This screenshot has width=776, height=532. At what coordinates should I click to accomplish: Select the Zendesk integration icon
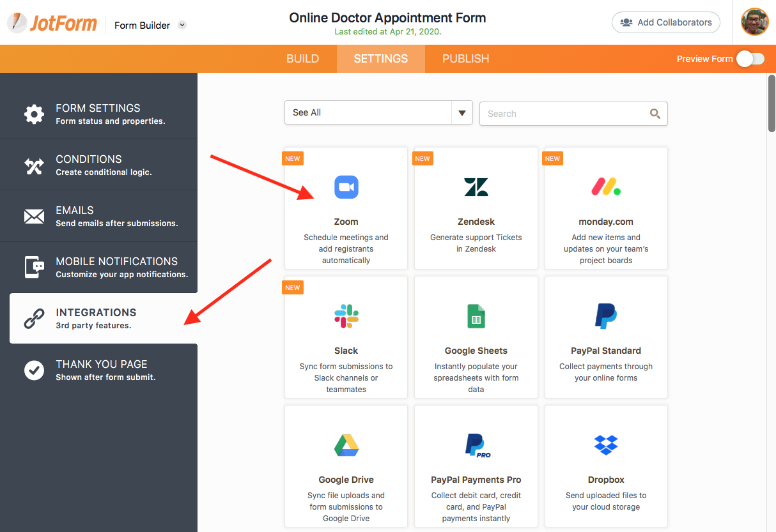(476, 187)
